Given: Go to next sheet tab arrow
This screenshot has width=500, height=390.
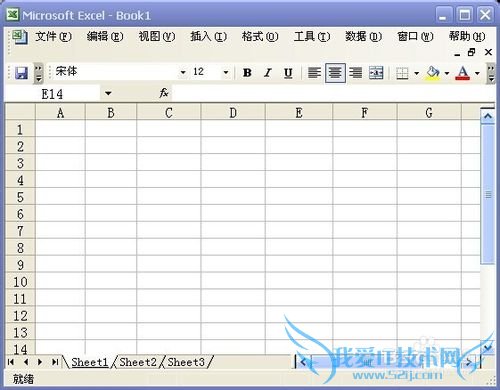Looking at the screenshot, I should tap(40, 362).
